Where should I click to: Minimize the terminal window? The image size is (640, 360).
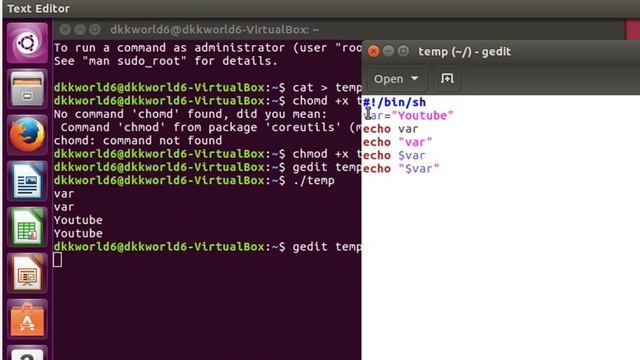pyautogui.click(x=80, y=29)
